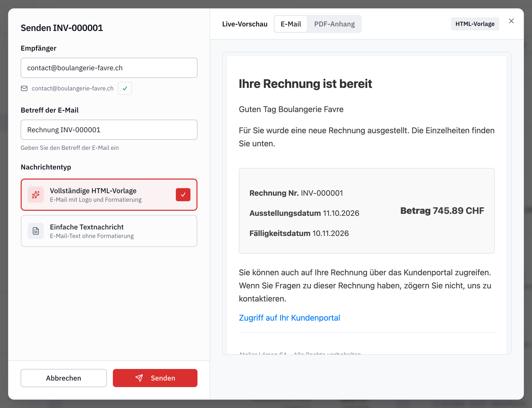Select the Vollständige HTML-Vorlage option title

(x=93, y=191)
